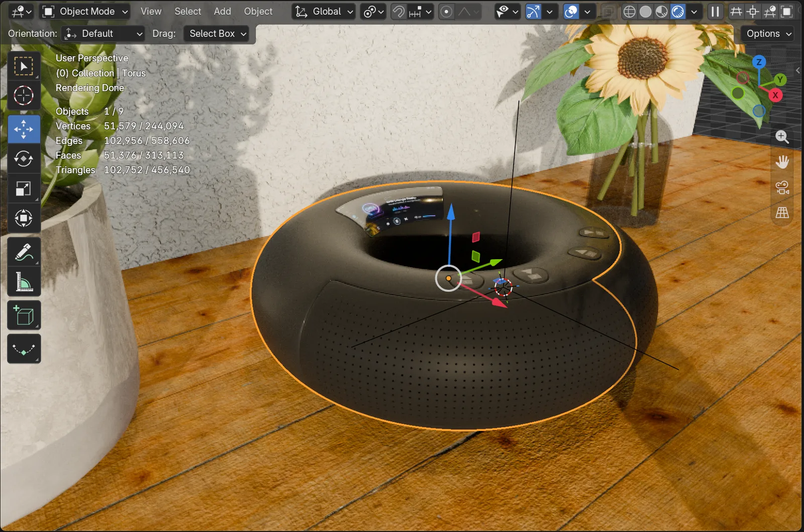The image size is (804, 532).
Task: Click the green Y axis on navigation gizmo
Action: point(780,79)
